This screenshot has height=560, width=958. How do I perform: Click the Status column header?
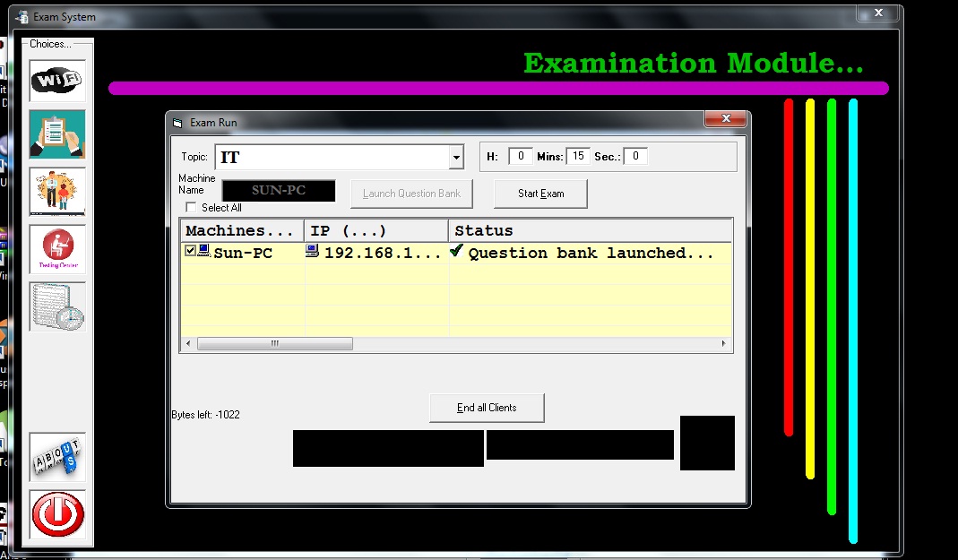591,231
